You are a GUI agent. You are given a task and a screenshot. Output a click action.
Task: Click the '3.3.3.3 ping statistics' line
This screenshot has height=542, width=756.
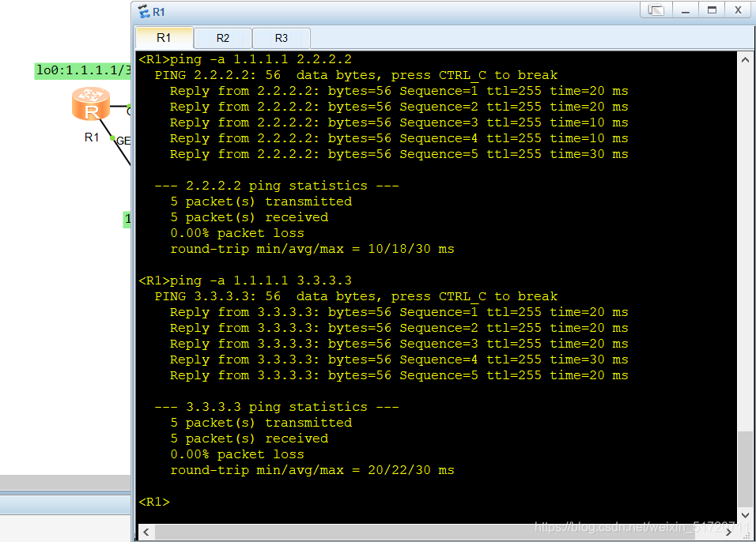tap(277, 407)
